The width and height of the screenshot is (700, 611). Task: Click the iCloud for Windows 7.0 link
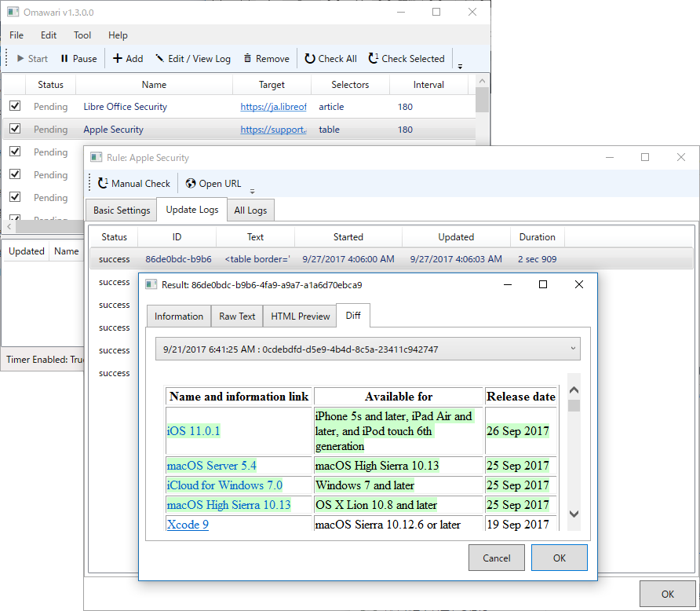pos(224,485)
